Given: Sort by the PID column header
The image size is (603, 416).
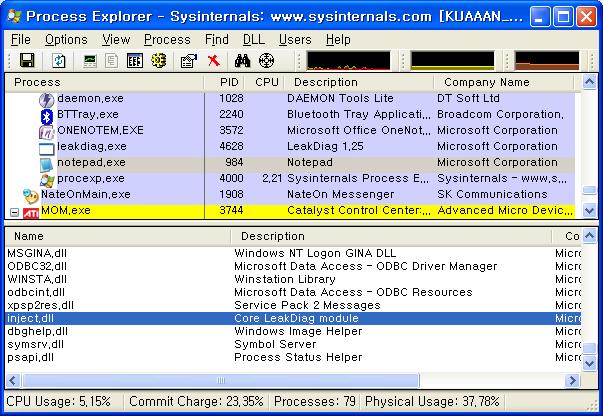Looking at the screenshot, I should pyautogui.click(x=223, y=82).
